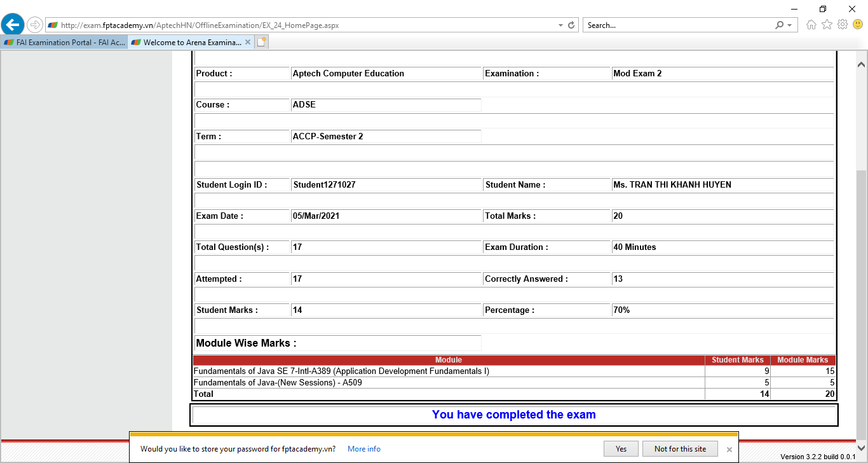Click the '05/Mar/2021' exam date value
Screen dimensions: 868x463
316,216
